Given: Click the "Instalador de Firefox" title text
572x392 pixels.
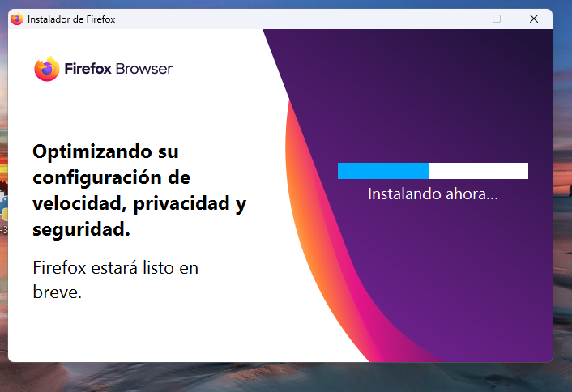Looking at the screenshot, I should pos(71,19).
